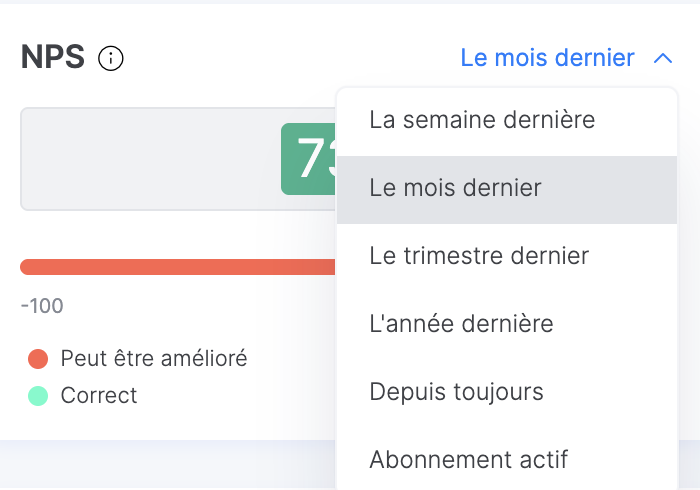Screen dimensions: 700x490
Task: Pick 'L'année dernière' from the dropdown
Action: coord(507,324)
